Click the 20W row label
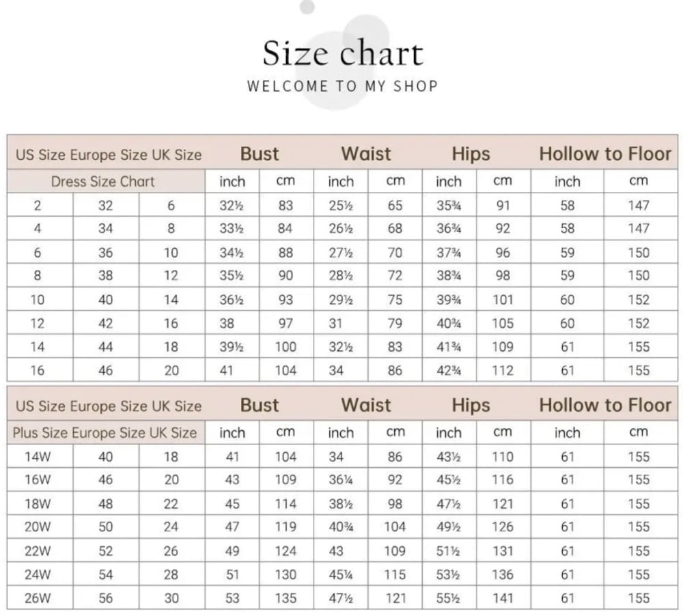The image size is (683, 616). tap(38, 527)
